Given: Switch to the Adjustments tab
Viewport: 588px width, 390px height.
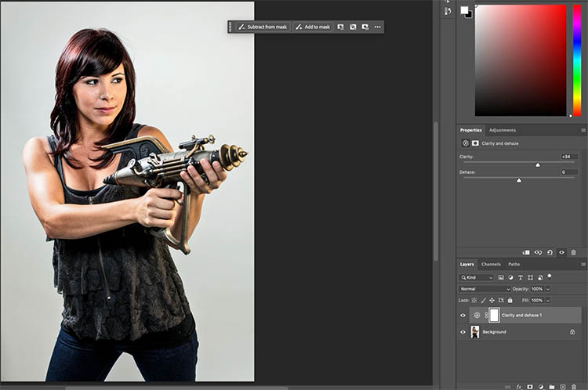Looking at the screenshot, I should click(x=502, y=130).
